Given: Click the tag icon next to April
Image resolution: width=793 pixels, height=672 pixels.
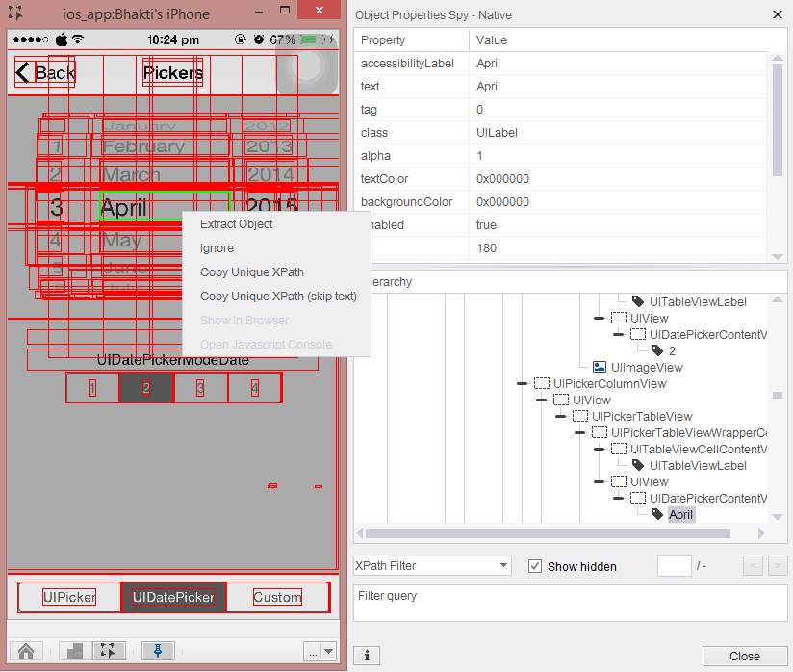Looking at the screenshot, I should 657,514.
